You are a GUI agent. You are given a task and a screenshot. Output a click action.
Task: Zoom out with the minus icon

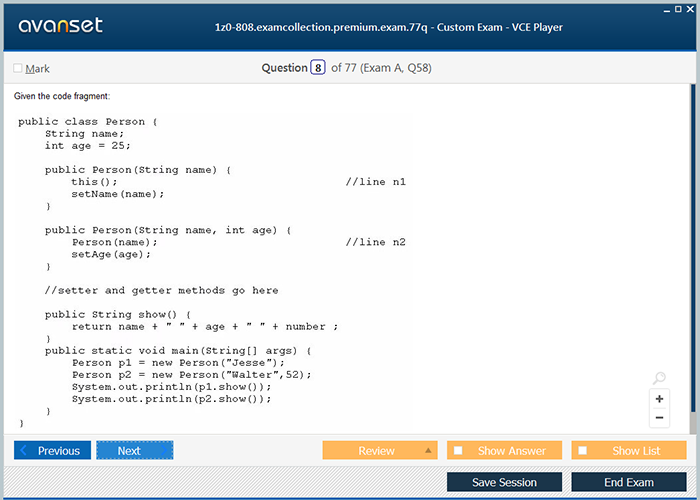pyautogui.click(x=659, y=418)
